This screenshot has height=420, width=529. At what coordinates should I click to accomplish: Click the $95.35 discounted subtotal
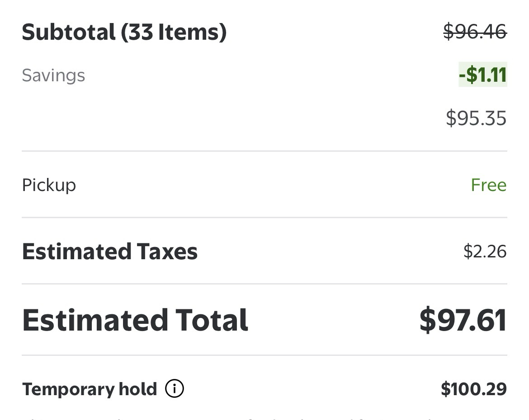(476, 118)
